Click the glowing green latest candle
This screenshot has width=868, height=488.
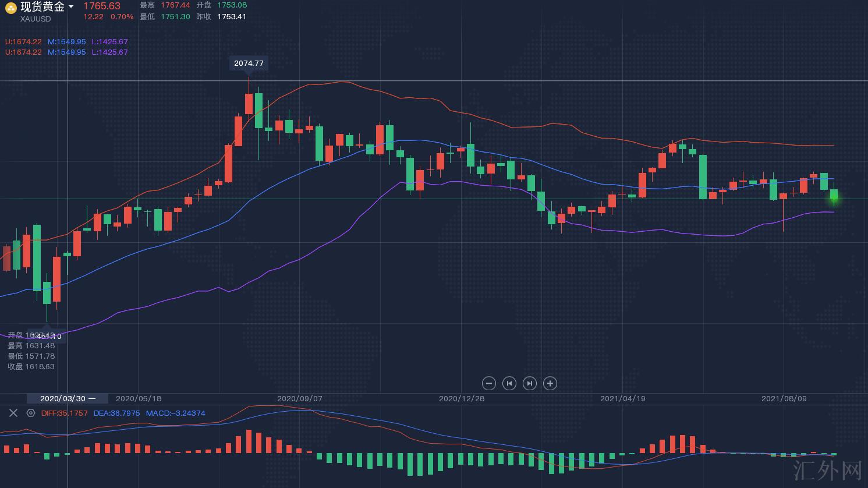coord(834,196)
